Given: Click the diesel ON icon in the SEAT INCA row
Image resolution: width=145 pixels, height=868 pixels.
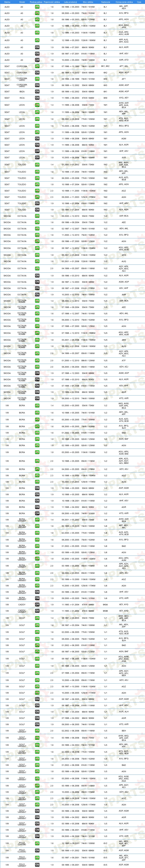Looking at the screenshot, I should 37,98.
